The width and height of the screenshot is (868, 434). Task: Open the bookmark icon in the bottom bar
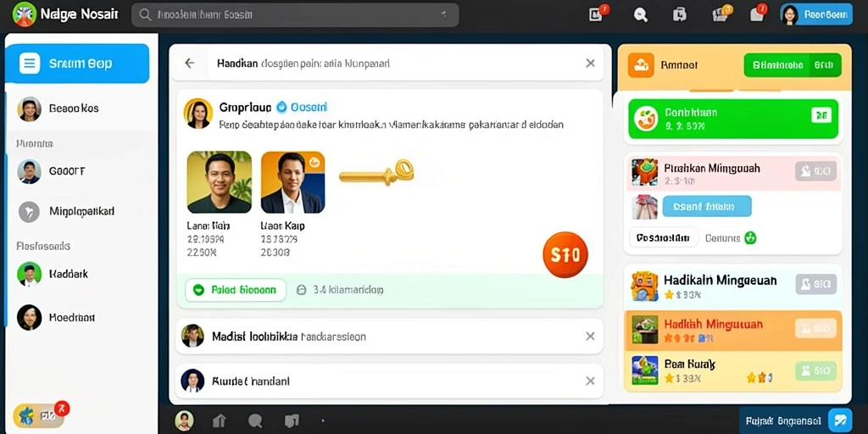(292, 421)
